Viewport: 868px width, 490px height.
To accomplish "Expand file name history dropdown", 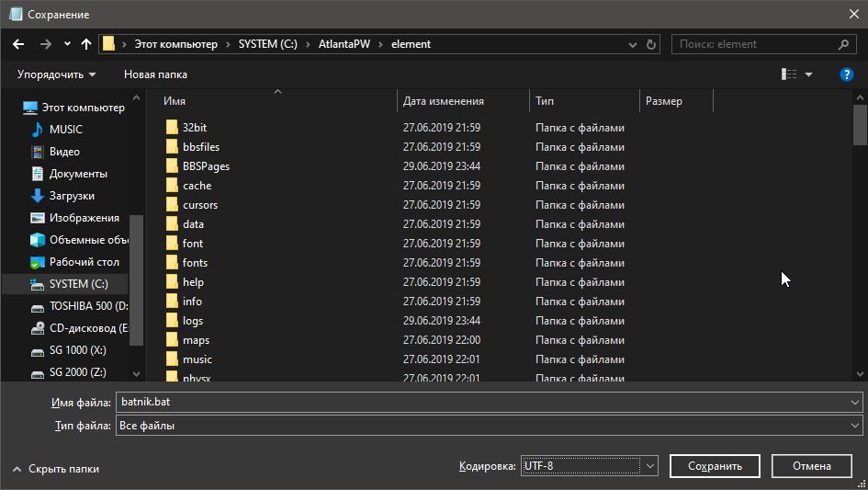I will (x=855, y=403).
